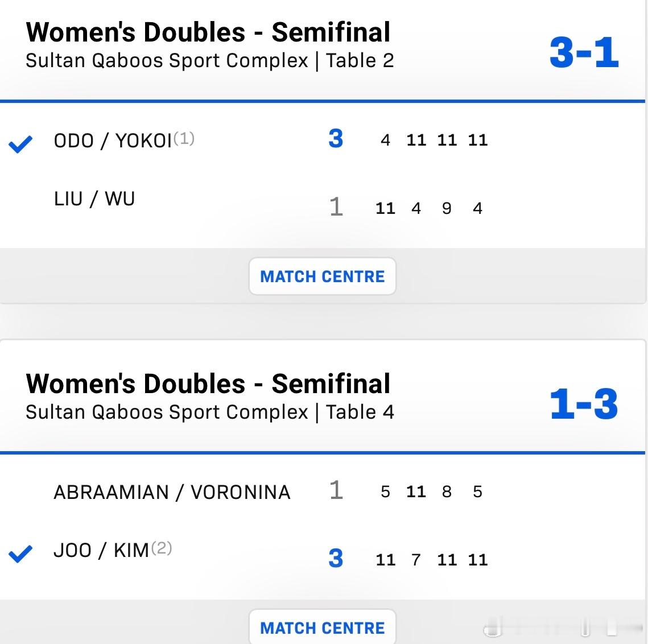This screenshot has width=648, height=644.
Task: Click ABRAAMIAN / VORONINA games won number 1
Action: point(336,490)
